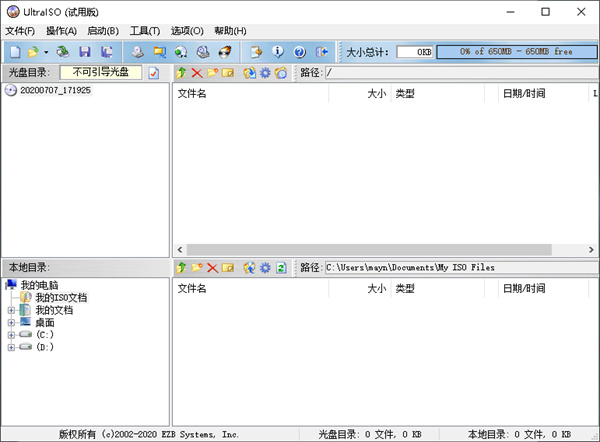Open the 启动(B) menu

pos(103,31)
